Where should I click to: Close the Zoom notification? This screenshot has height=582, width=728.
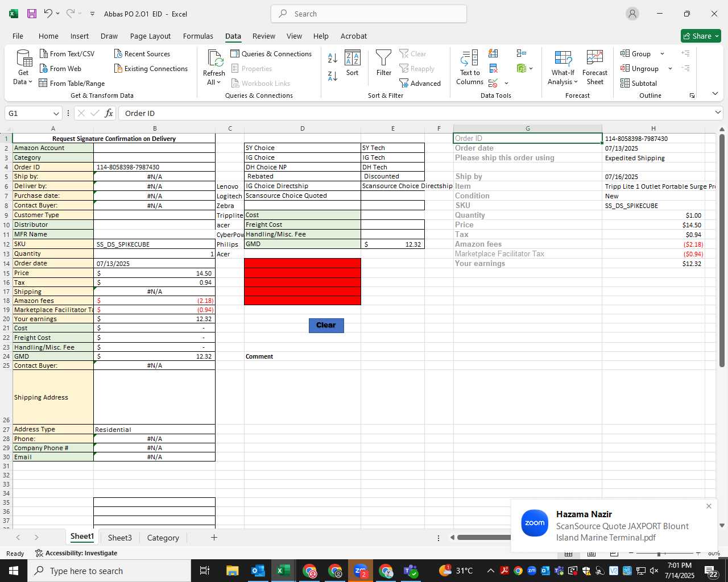[x=709, y=506]
